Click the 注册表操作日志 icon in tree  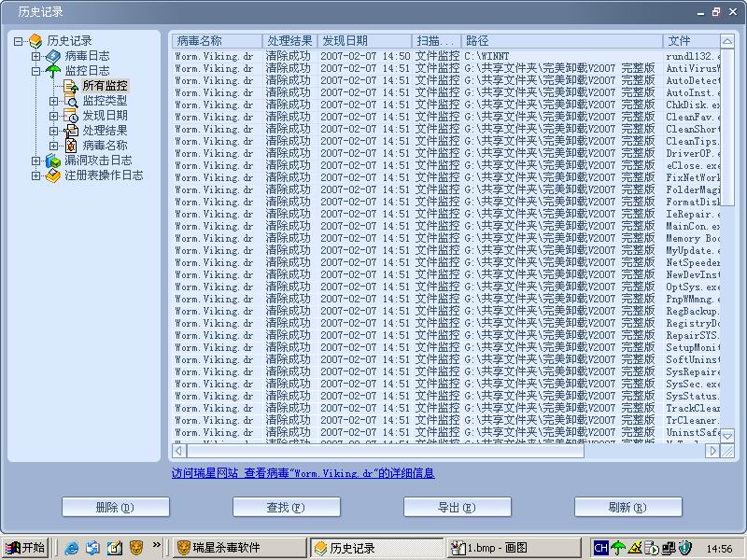tap(53, 175)
